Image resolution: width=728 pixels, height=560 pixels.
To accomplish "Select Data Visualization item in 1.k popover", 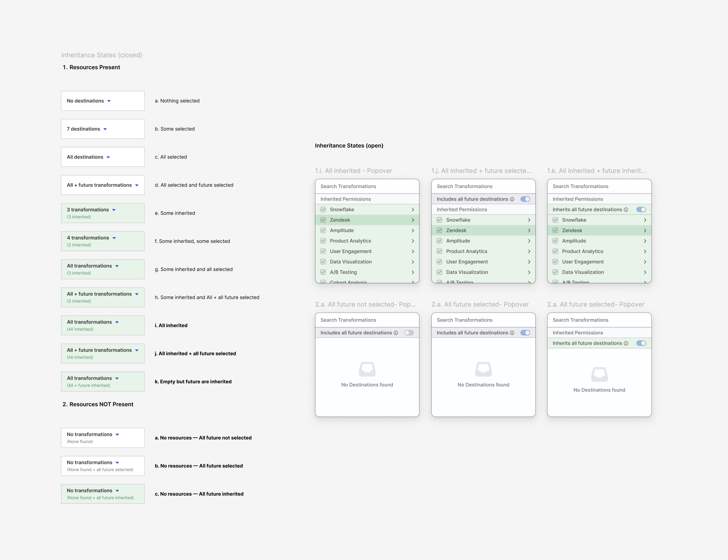I will point(583,272).
